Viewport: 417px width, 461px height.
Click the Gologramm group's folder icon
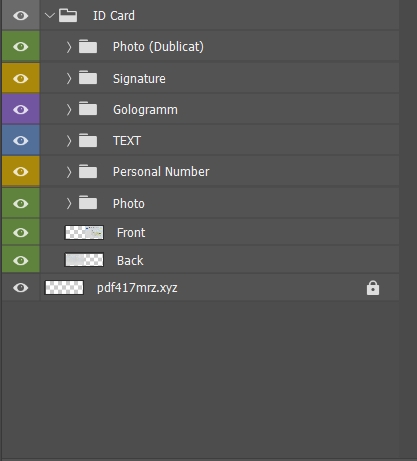pyautogui.click(x=88, y=109)
